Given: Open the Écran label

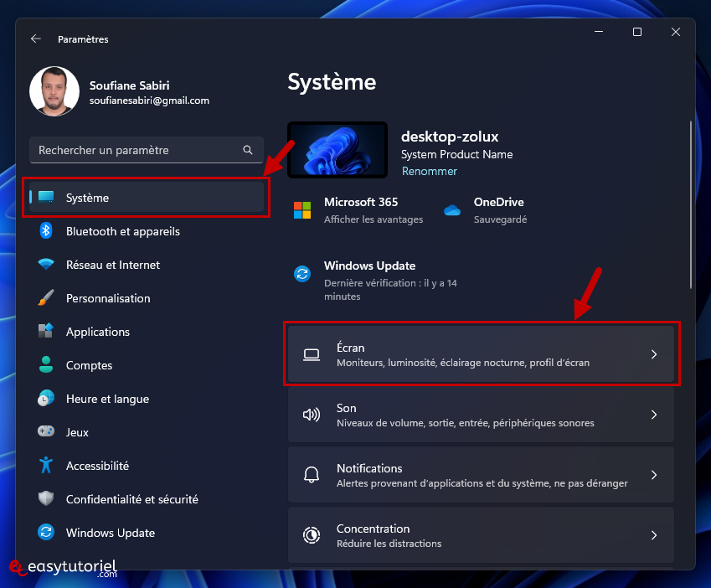Looking at the screenshot, I should coord(351,348).
